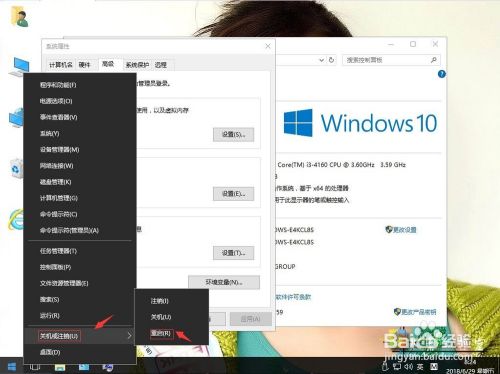500x374 pixels.
Task: Open 任务管理器(T) from the menu
Action: coord(80,251)
